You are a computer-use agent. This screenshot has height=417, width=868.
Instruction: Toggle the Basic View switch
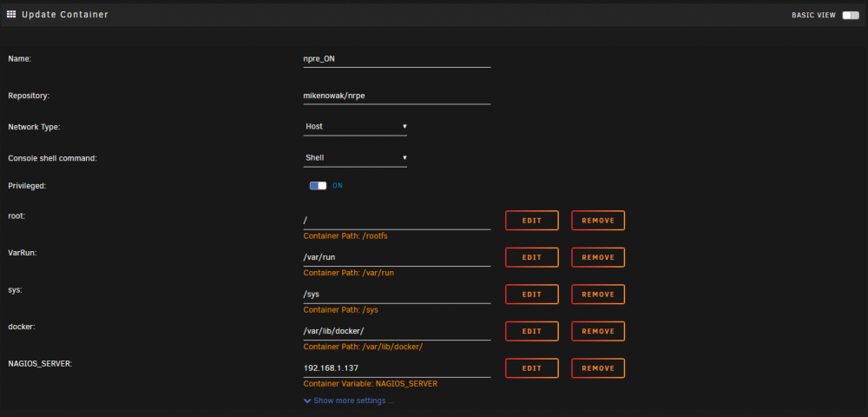851,16
